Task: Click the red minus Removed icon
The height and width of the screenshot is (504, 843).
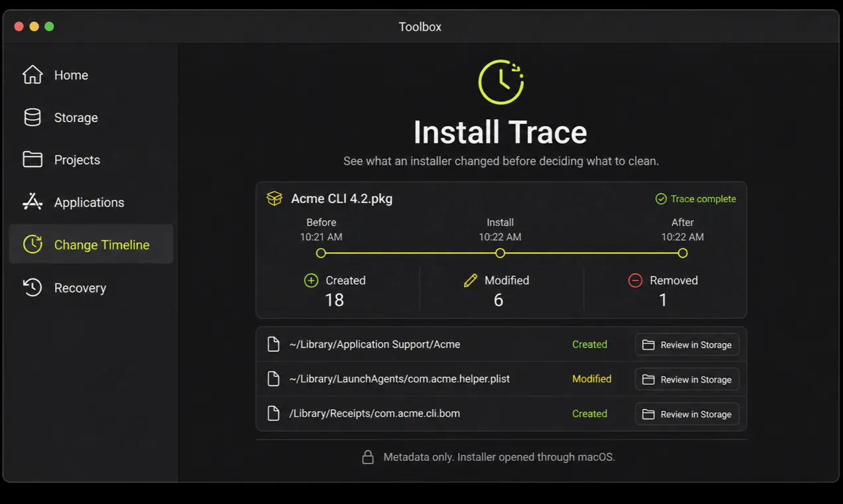Action: [635, 281]
